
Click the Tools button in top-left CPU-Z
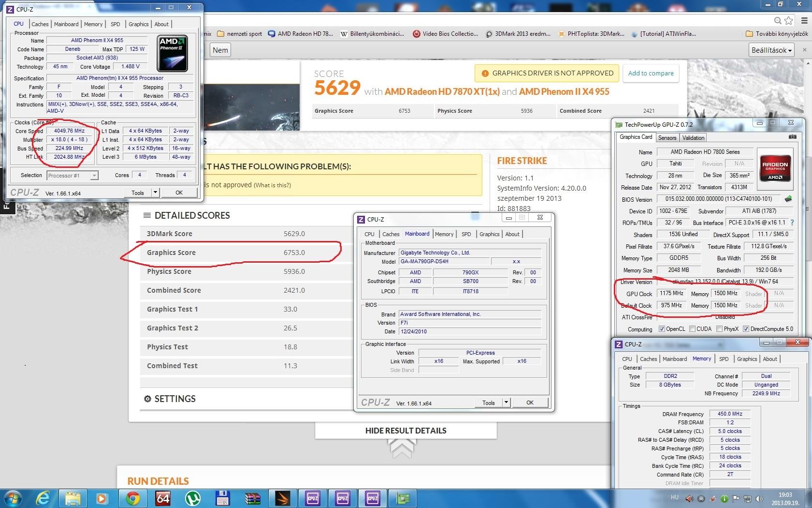(138, 193)
